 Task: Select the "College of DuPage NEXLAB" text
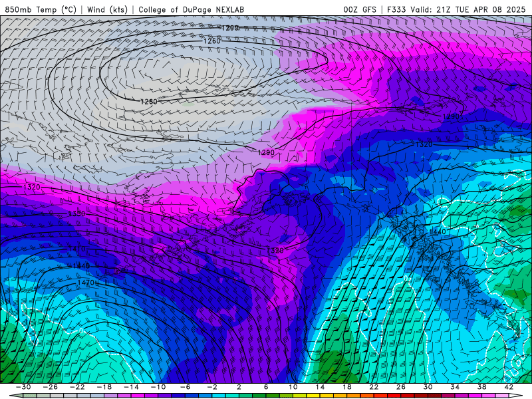pos(191,9)
